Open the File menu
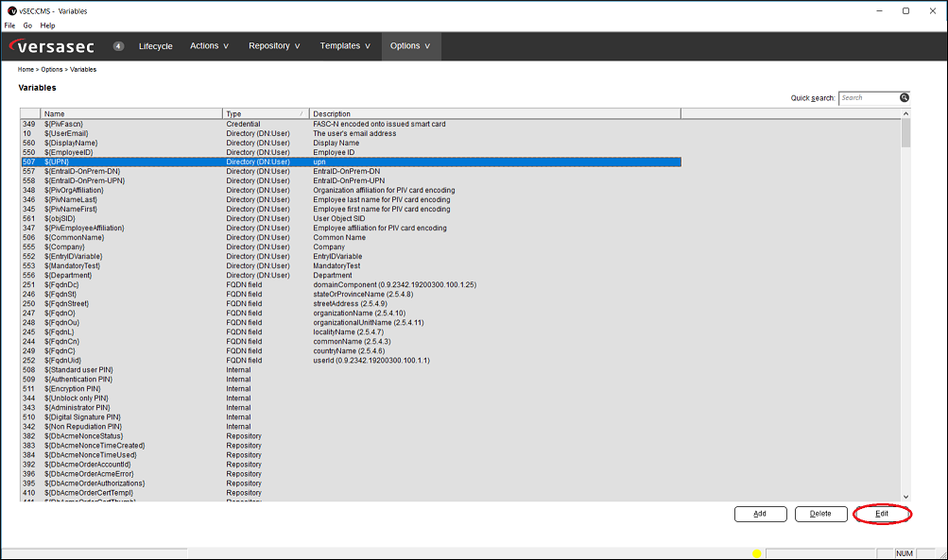Image resolution: width=948 pixels, height=560 pixels. [x=9, y=25]
